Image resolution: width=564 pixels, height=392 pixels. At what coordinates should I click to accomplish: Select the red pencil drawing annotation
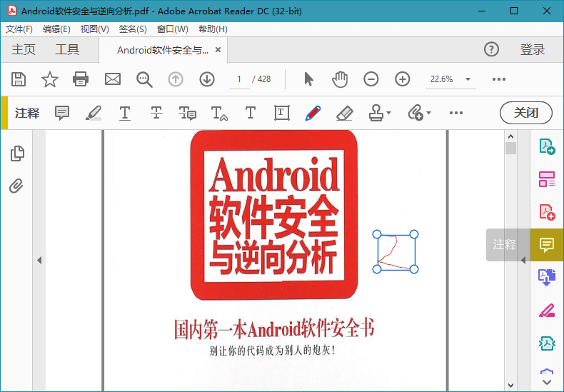[396, 252]
